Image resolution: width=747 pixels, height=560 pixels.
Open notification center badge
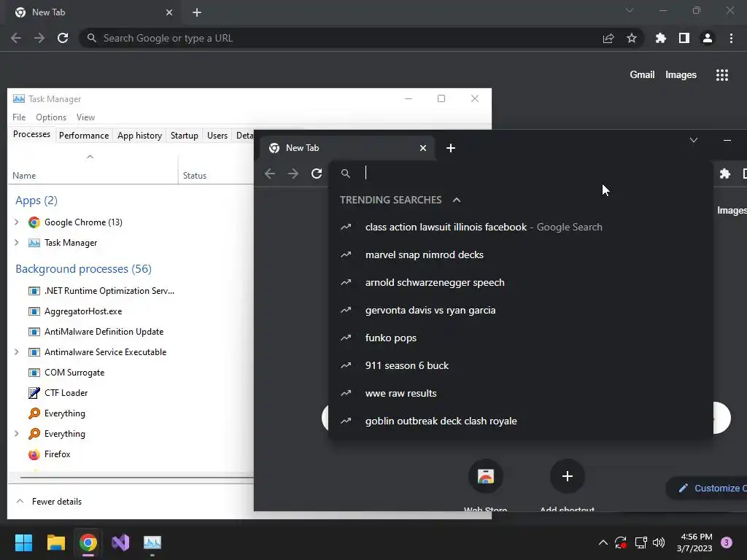pos(727,542)
